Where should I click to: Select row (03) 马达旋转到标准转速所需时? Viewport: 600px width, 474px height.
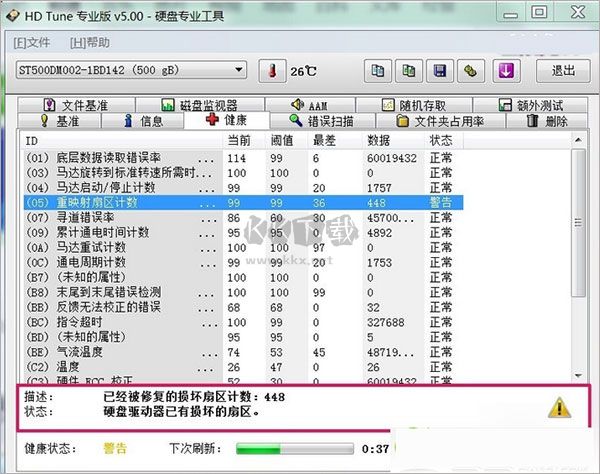click(243, 173)
